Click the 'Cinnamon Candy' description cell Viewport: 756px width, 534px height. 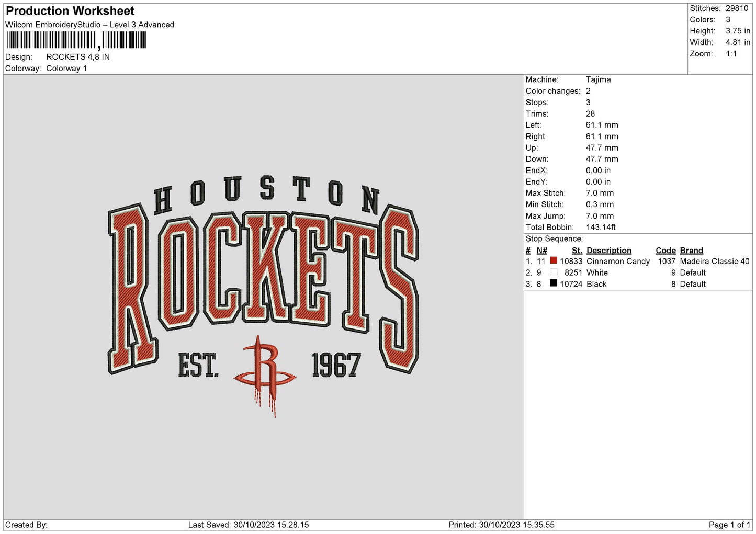click(x=618, y=262)
